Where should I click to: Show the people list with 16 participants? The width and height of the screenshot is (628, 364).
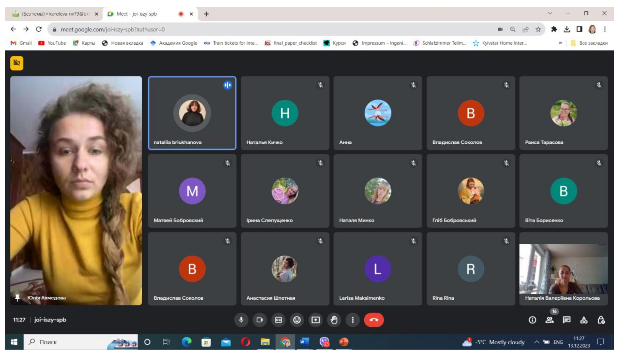(x=550, y=320)
